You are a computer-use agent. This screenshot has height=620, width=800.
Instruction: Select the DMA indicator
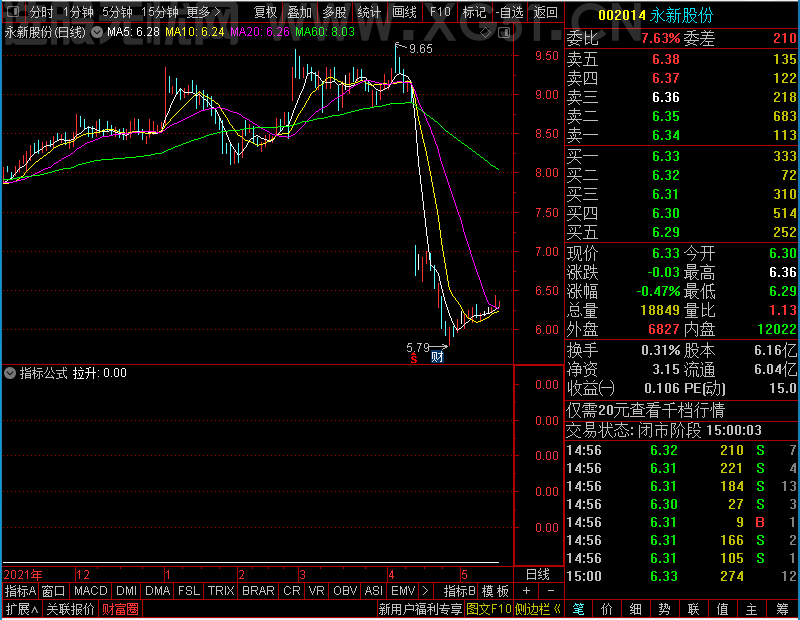pos(158,591)
